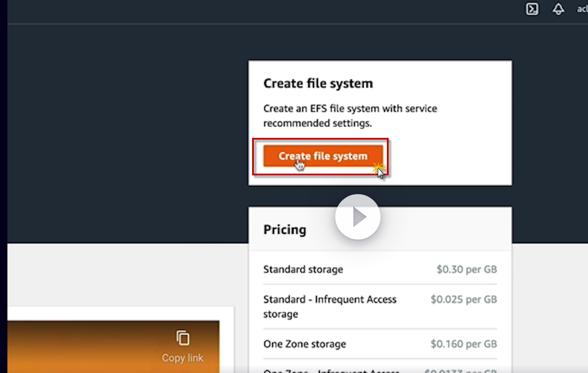Click the Standard storage pricing row label
Screen dimensions: 588x373
303,269
